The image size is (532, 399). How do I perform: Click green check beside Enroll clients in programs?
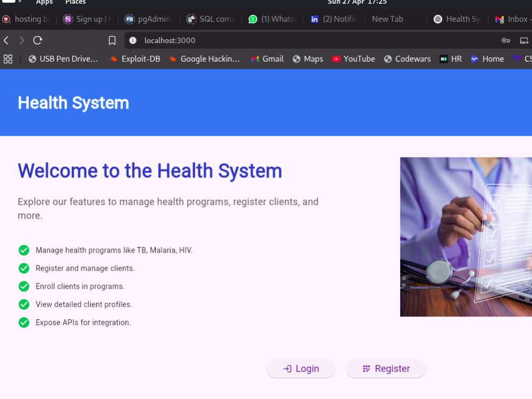24,286
